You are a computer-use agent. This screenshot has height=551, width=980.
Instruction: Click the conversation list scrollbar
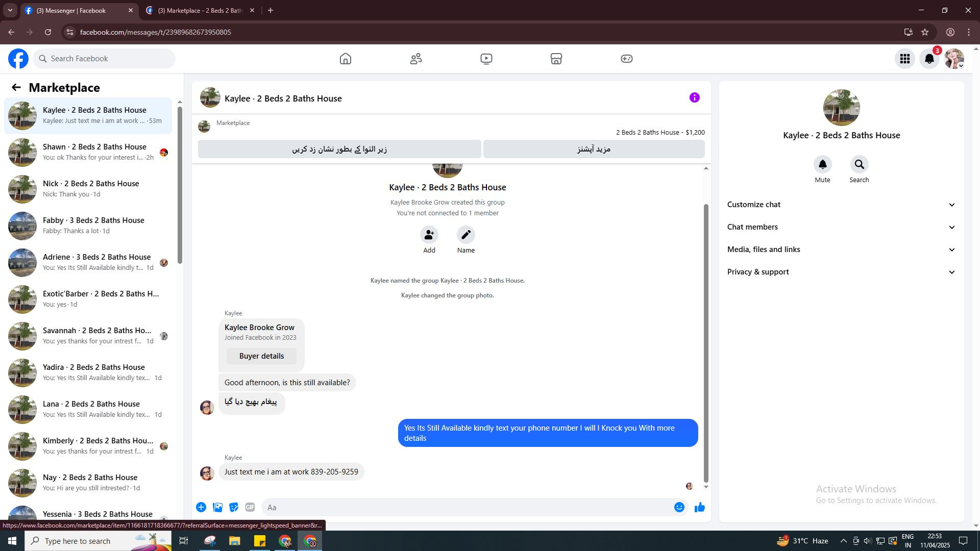tap(180, 185)
